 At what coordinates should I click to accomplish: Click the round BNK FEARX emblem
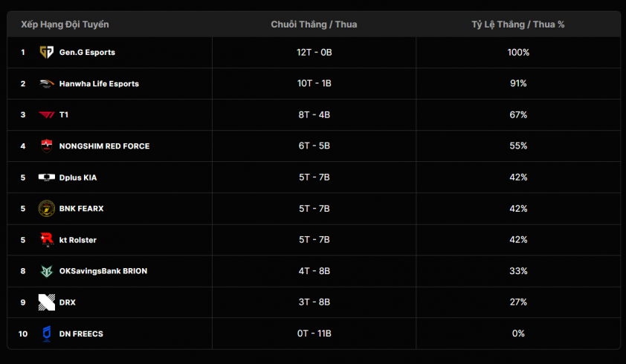pos(47,208)
